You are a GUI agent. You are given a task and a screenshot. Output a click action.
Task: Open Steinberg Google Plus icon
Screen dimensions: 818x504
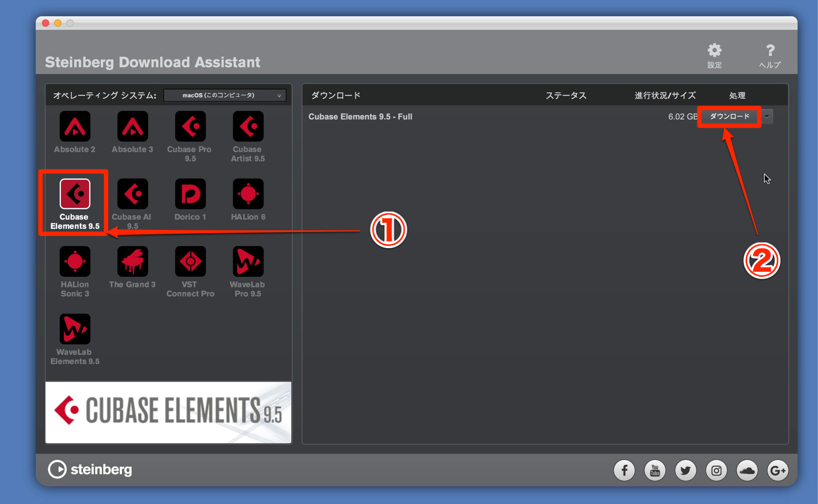coord(778,470)
